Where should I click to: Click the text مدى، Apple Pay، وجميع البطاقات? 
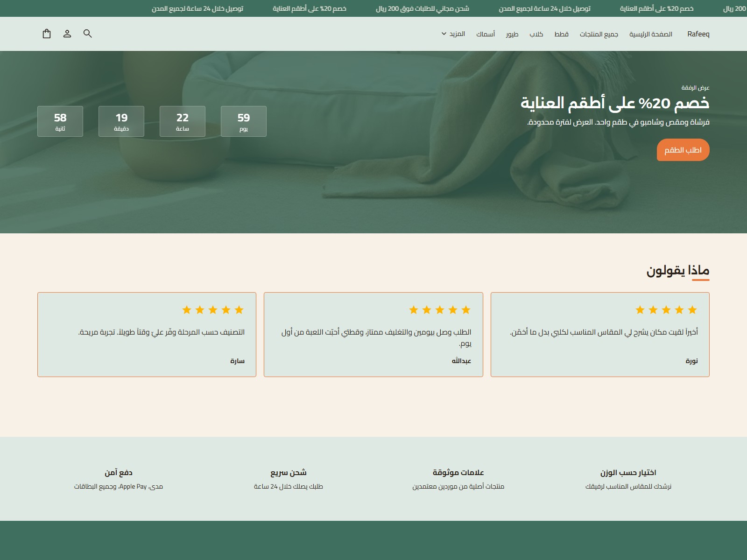pos(119,487)
